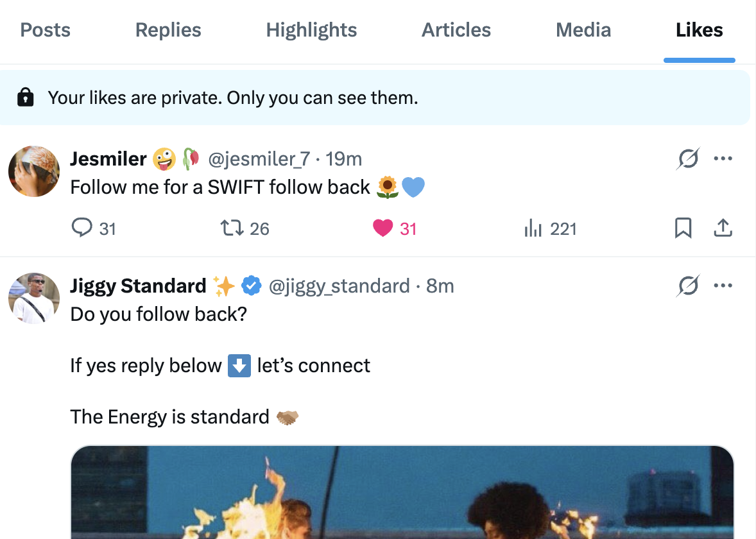This screenshot has height=539, width=756.
Task: View analytics via the bar chart icon
Action: click(533, 228)
